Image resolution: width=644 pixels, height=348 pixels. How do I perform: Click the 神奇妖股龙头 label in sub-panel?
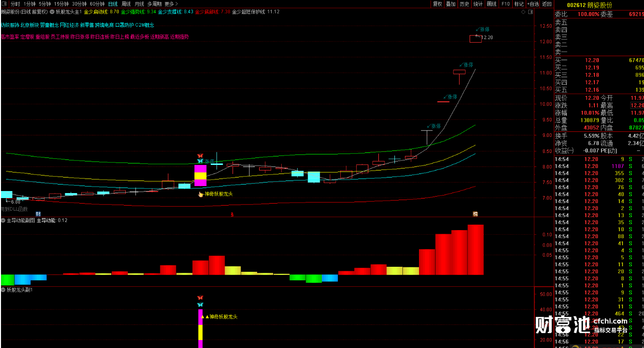click(223, 317)
